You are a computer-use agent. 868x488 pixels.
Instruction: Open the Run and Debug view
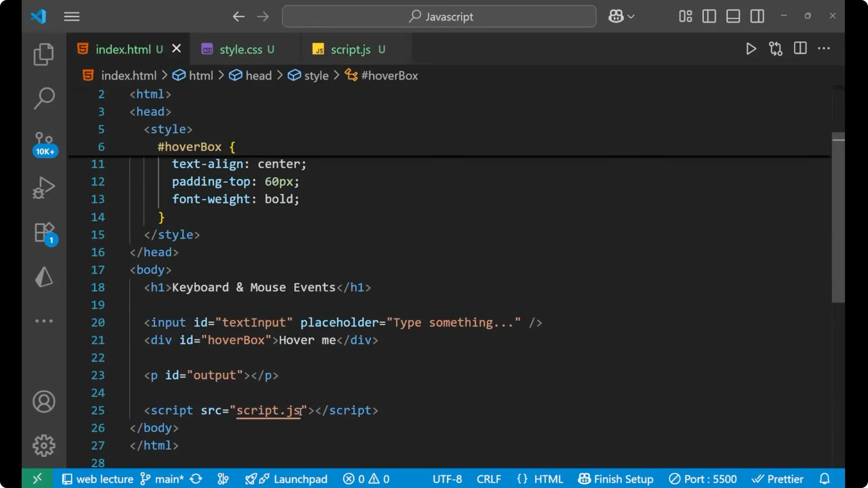pos(43,188)
